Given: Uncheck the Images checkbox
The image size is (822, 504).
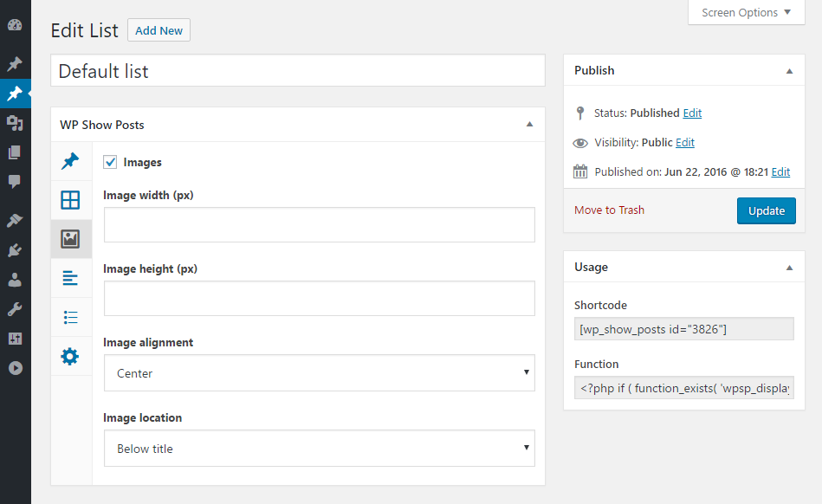Looking at the screenshot, I should click(110, 162).
